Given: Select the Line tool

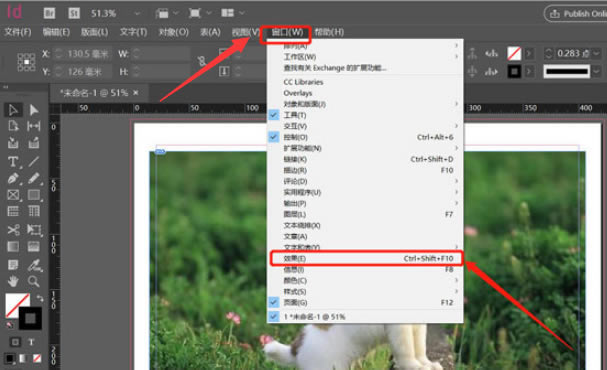Looking at the screenshot, I should (34, 161).
